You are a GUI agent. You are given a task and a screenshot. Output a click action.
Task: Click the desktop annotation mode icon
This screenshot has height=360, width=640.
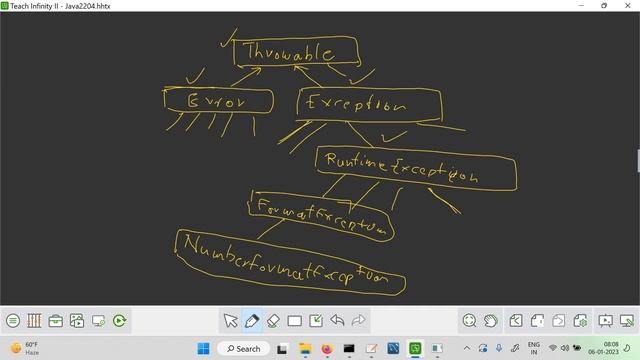coord(627,321)
